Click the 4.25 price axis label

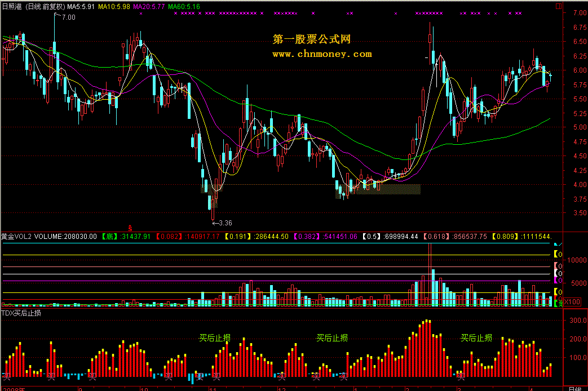click(x=580, y=170)
